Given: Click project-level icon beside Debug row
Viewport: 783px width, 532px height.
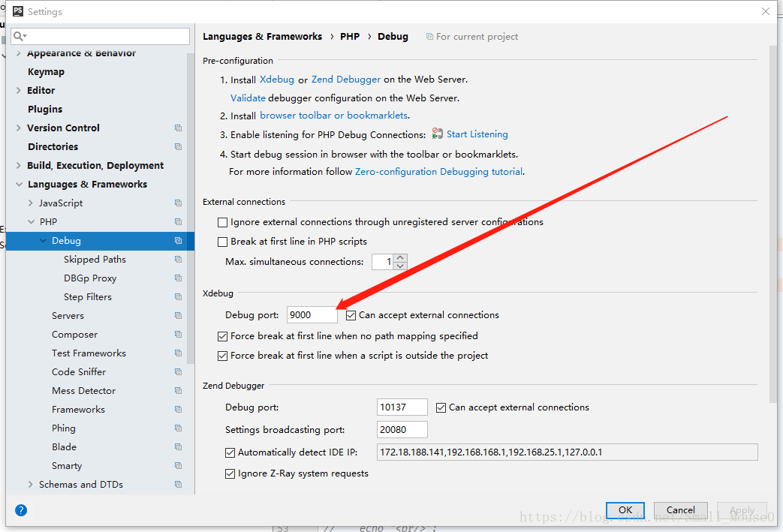Looking at the screenshot, I should (x=178, y=241).
